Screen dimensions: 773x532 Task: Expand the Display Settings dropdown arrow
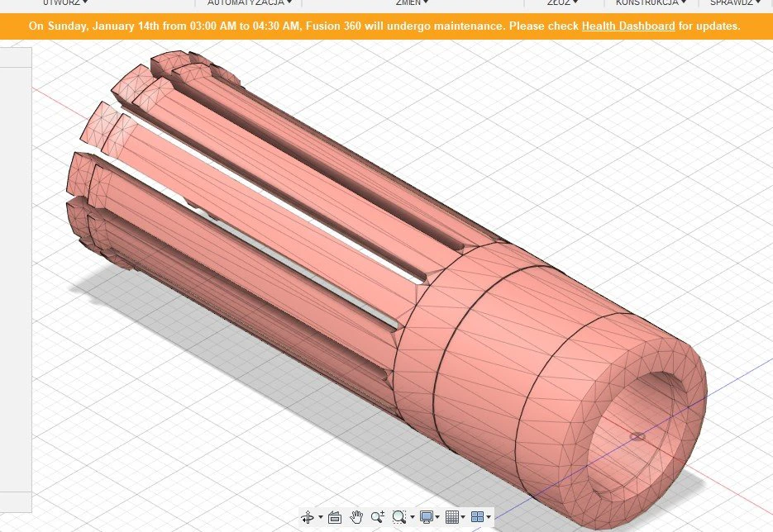click(437, 517)
